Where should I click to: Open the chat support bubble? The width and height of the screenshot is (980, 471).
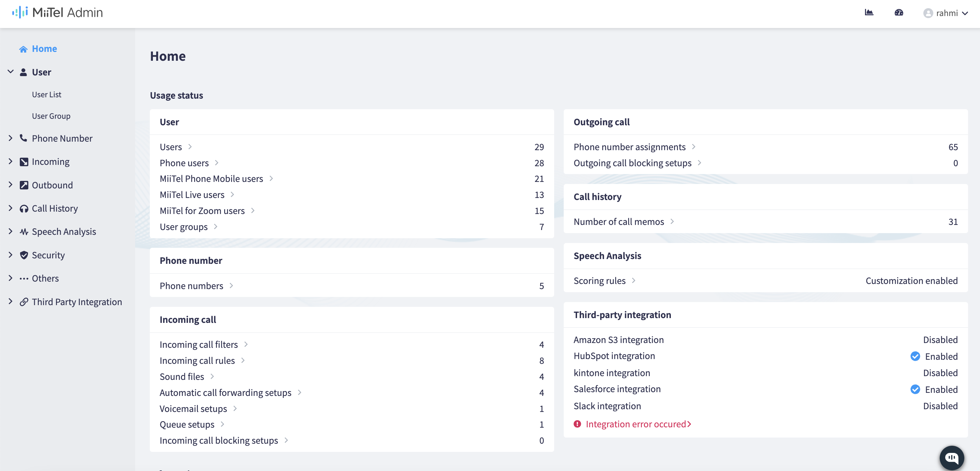coord(952,458)
